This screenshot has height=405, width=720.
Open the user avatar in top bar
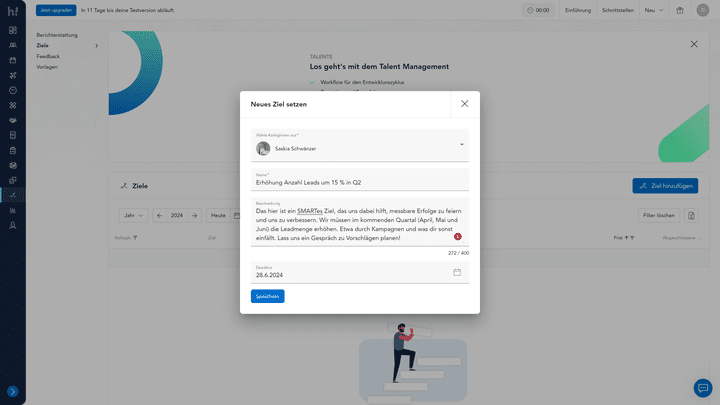point(703,10)
